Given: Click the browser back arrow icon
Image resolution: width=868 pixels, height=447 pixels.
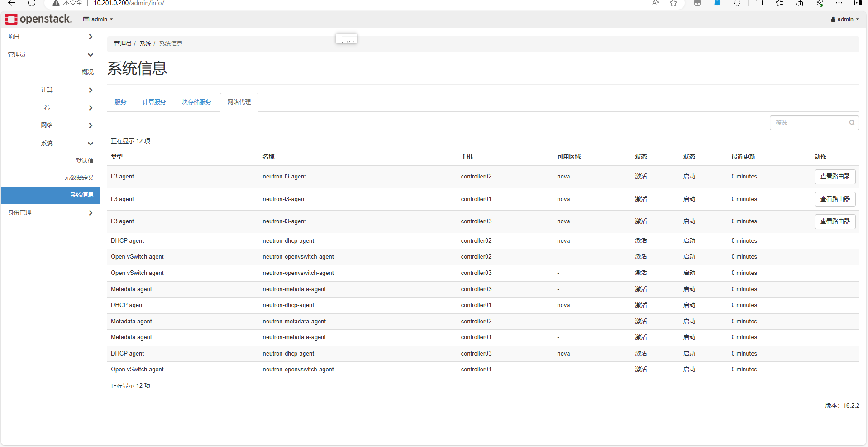Looking at the screenshot, I should [11, 4].
